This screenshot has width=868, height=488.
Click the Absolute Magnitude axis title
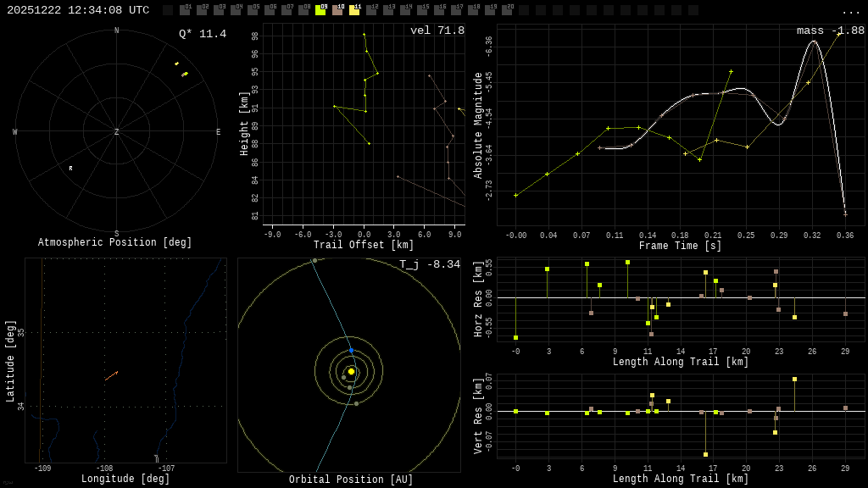pos(478,125)
